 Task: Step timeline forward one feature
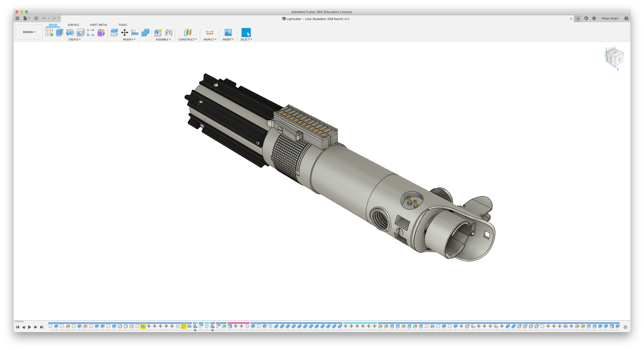coord(35,327)
